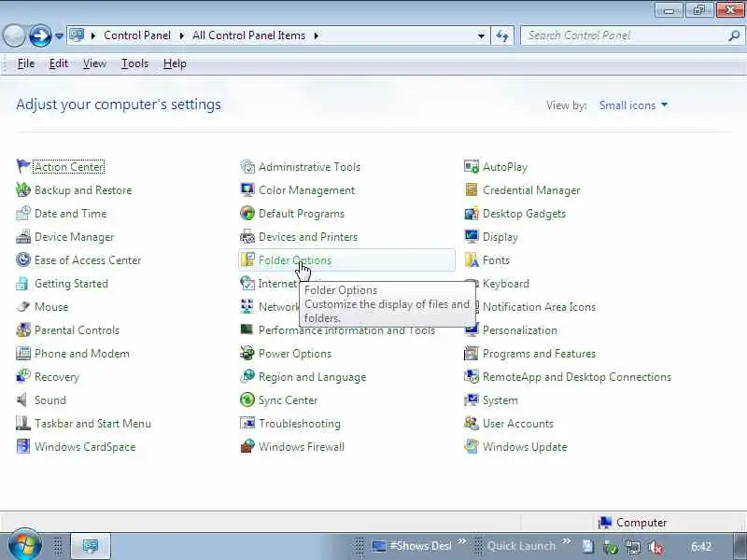Open the Ease of Access Center icon
Screen dimensions: 747x560
(22, 259)
